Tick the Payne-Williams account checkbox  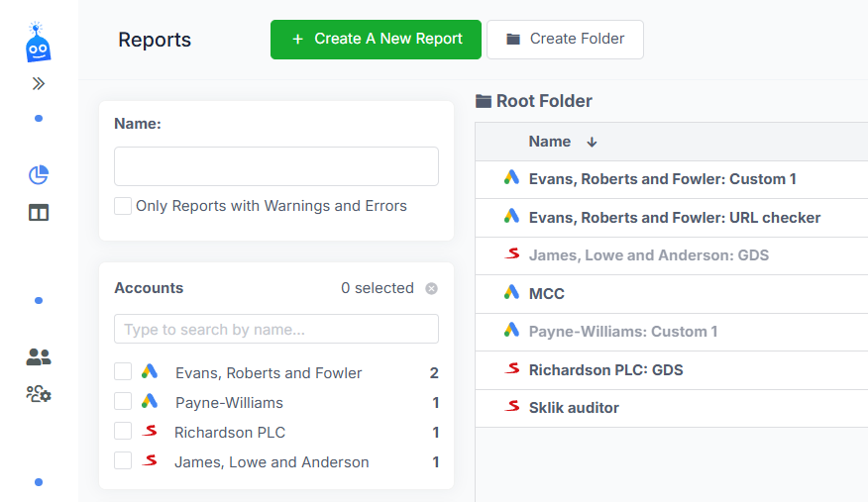123,401
